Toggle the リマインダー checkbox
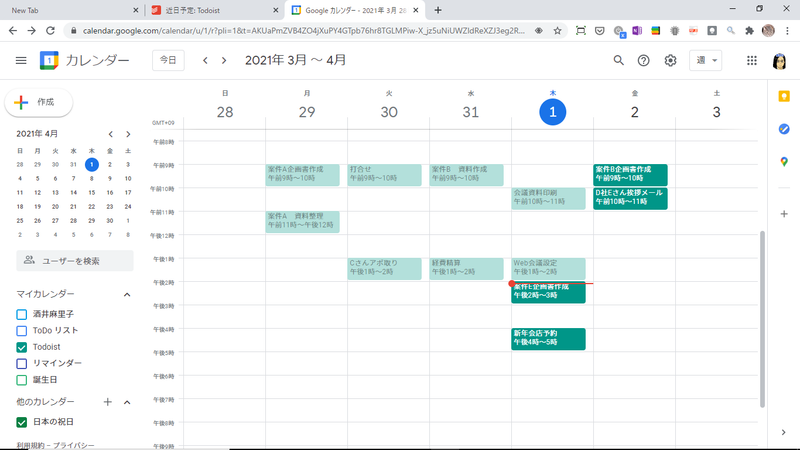 click(x=21, y=363)
